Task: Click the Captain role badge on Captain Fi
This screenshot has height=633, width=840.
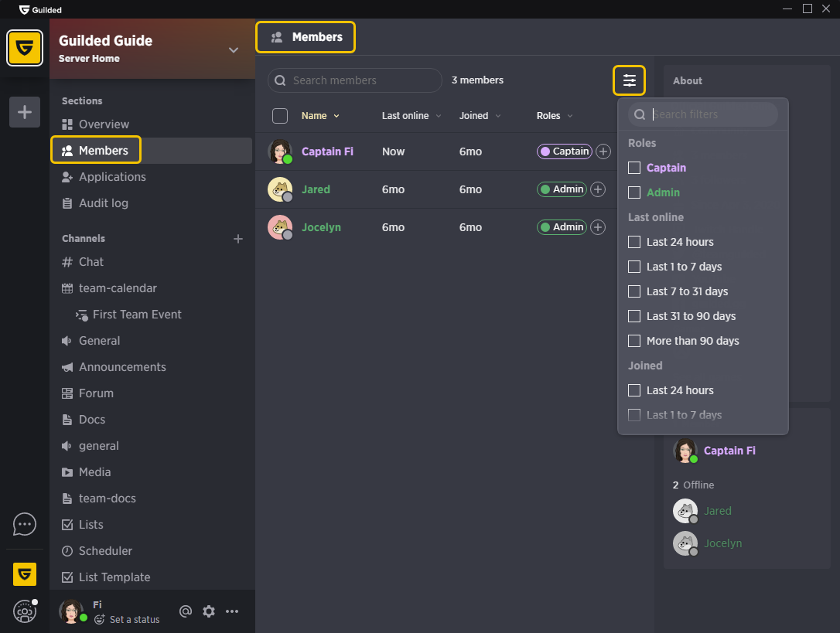Action: [x=565, y=151]
